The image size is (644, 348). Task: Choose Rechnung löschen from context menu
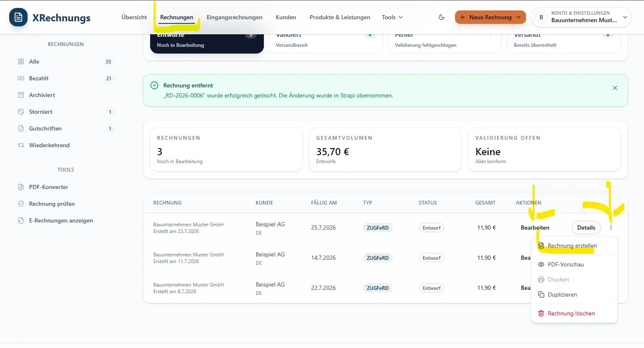[x=574, y=313]
